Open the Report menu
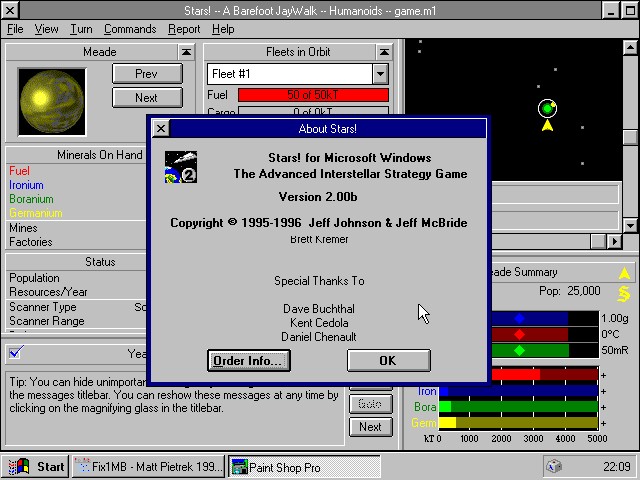Image resolution: width=640 pixels, height=480 pixels. [x=184, y=29]
